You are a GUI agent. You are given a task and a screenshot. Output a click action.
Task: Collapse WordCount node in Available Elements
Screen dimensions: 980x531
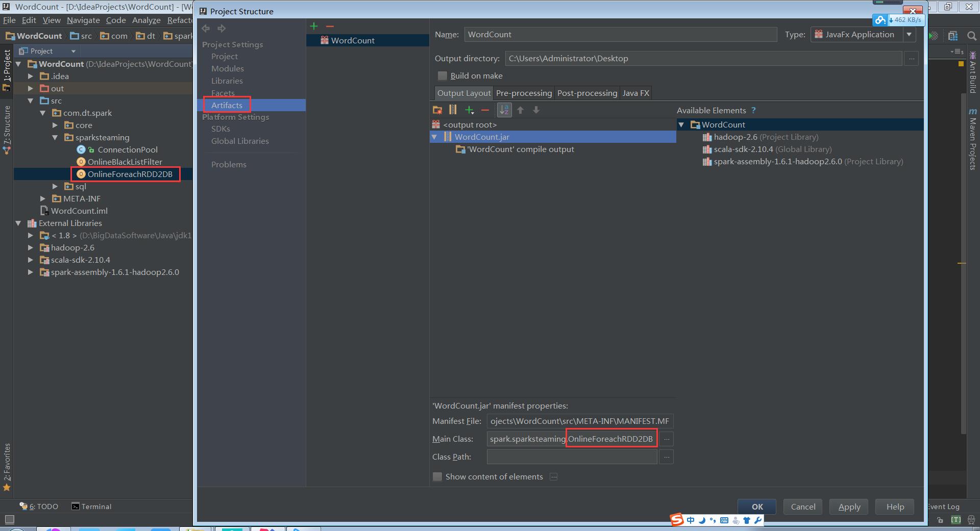pyautogui.click(x=681, y=125)
